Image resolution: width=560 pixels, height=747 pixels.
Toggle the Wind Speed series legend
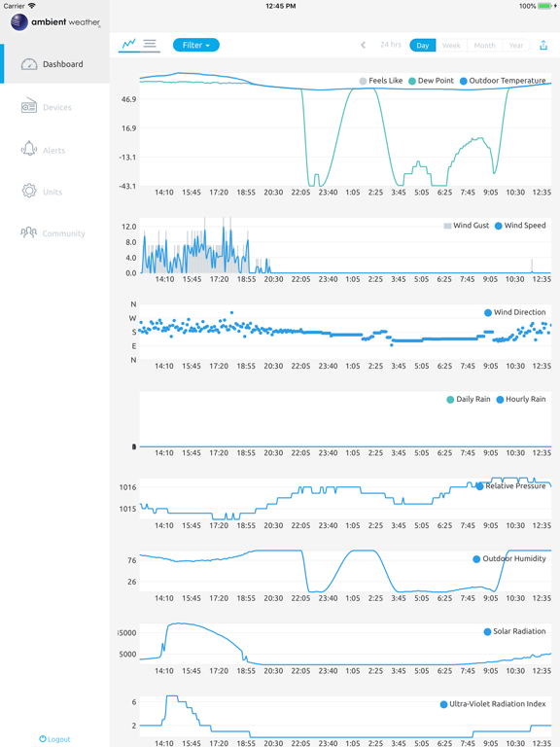click(520, 226)
